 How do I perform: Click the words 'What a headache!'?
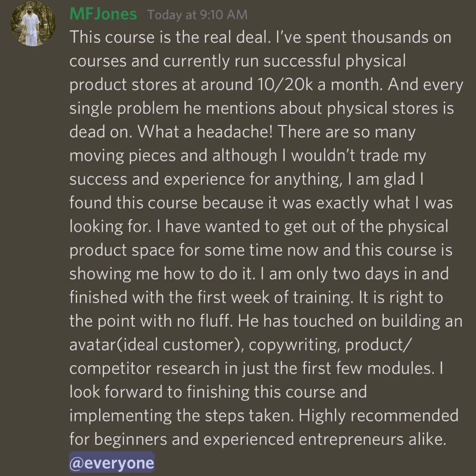point(205,131)
